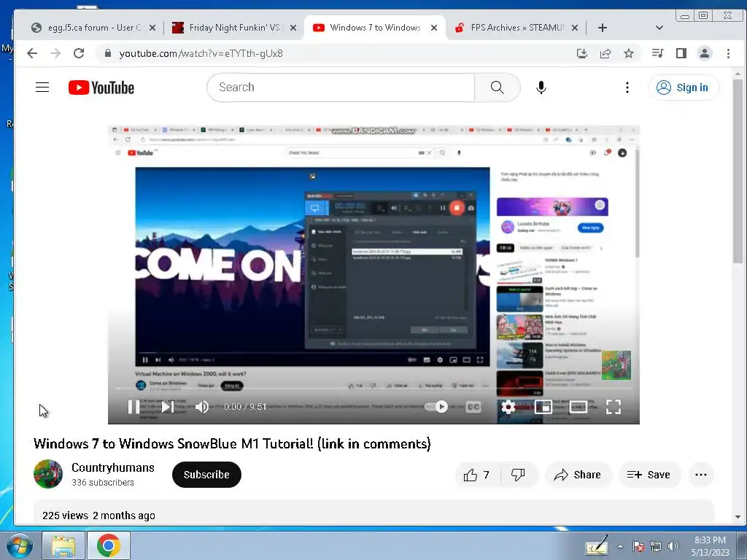Mute the video volume

[x=202, y=407]
